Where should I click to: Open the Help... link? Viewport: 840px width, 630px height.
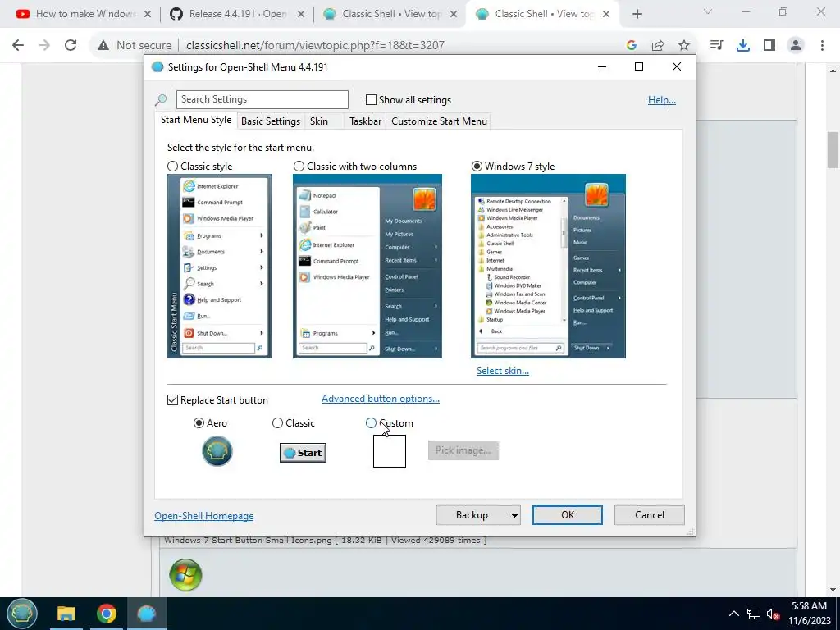[662, 100]
